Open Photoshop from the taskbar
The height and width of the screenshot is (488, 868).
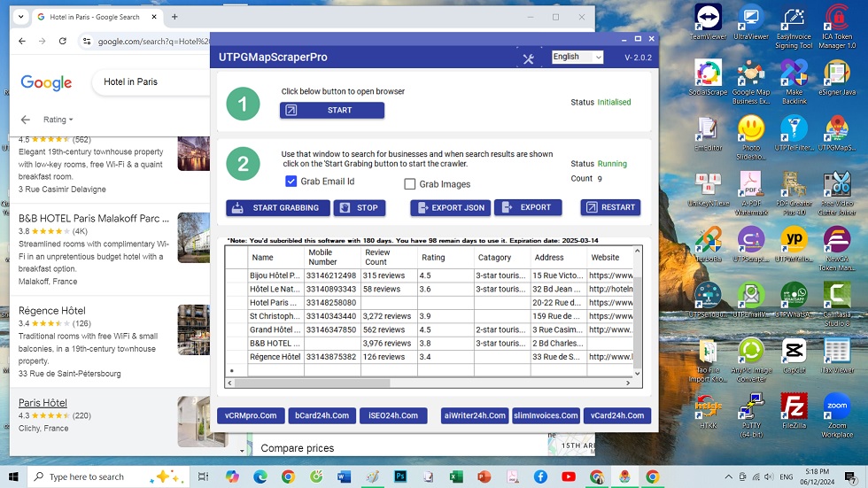pyautogui.click(x=400, y=476)
